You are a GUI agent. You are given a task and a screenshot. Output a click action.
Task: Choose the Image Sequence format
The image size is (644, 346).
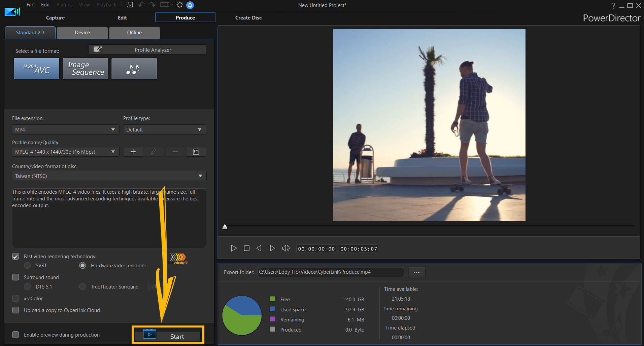(x=85, y=69)
